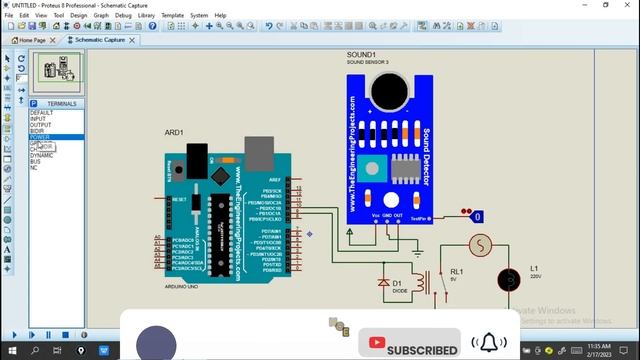Image resolution: width=640 pixels, height=360 pixels.
Task: Zoom to area with the fourth magnifier icon
Action: point(251,26)
